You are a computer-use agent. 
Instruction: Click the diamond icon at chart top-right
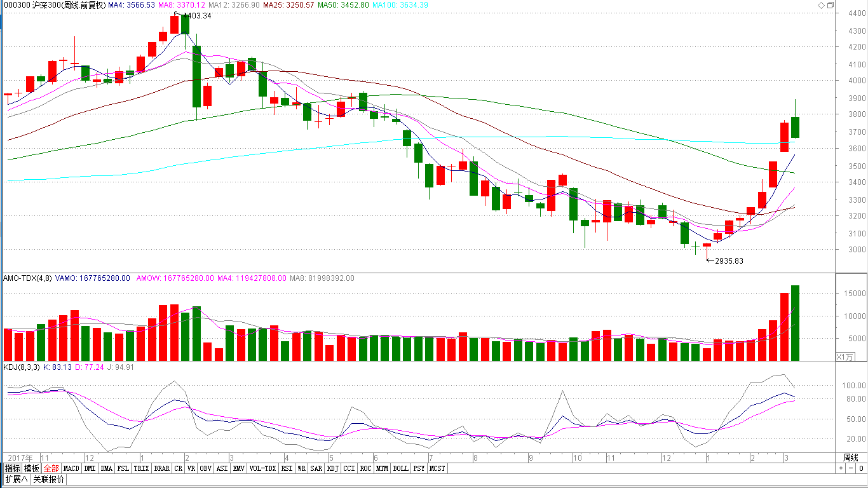click(x=820, y=5)
